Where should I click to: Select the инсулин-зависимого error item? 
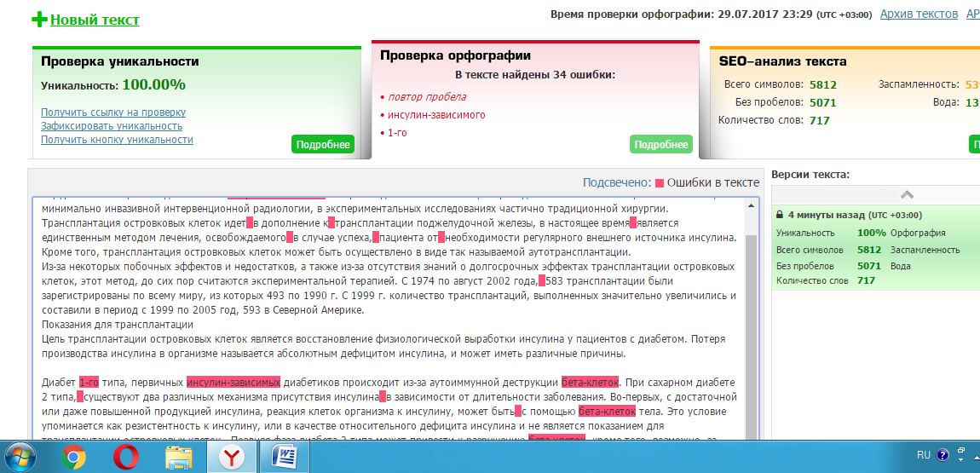click(436, 115)
